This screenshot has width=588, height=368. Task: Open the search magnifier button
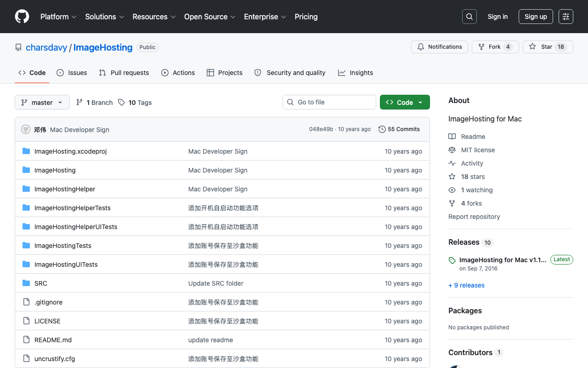[469, 17]
